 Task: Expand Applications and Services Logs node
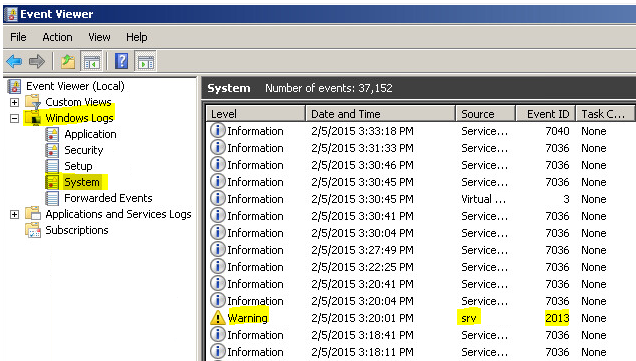[14, 214]
